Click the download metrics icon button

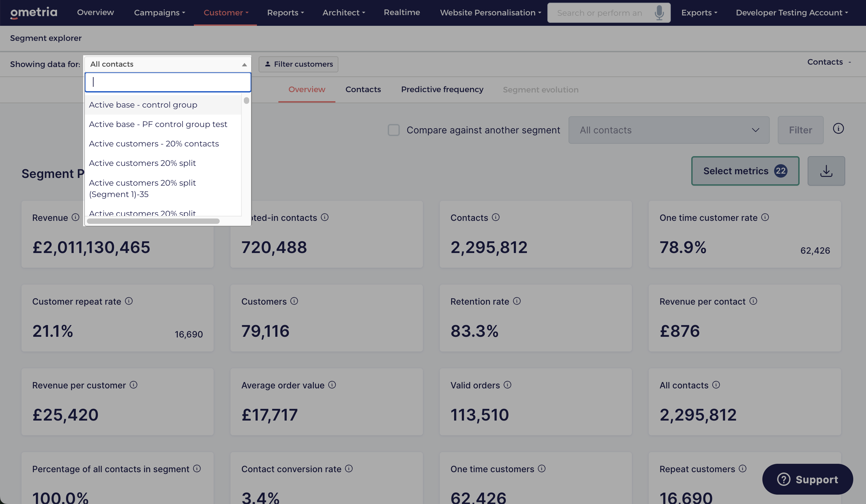(x=826, y=171)
